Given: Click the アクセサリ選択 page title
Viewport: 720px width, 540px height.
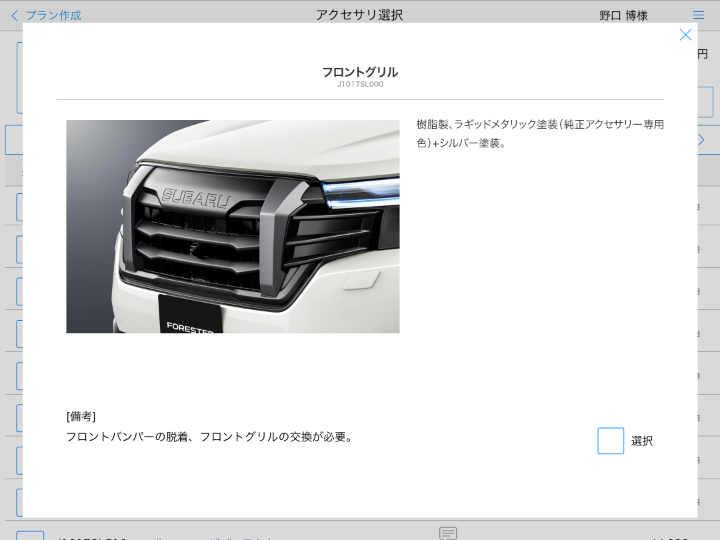Looking at the screenshot, I should click(360, 15).
